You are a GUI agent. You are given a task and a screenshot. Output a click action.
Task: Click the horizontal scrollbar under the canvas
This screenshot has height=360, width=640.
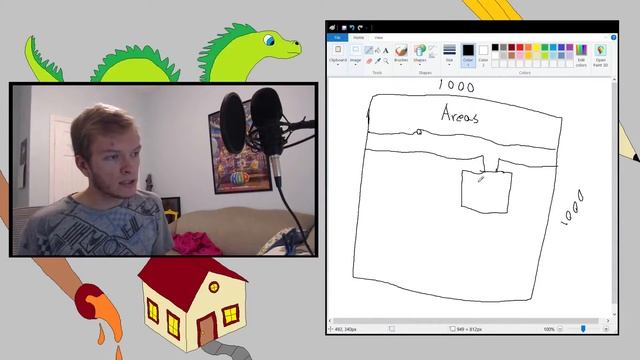coord(465,321)
